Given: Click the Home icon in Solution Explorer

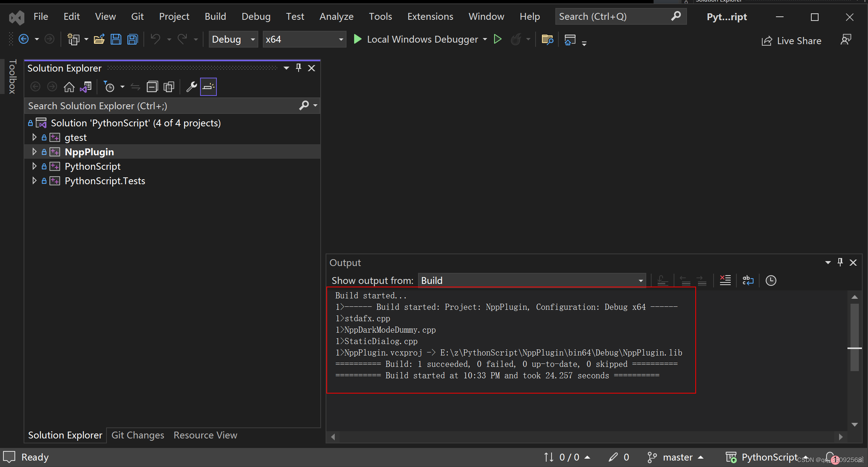Looking at the screenshot, I should (x=69, y=87).
